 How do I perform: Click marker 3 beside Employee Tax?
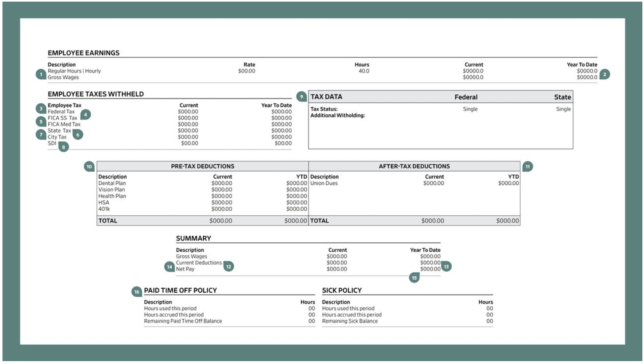click(41, 109)
